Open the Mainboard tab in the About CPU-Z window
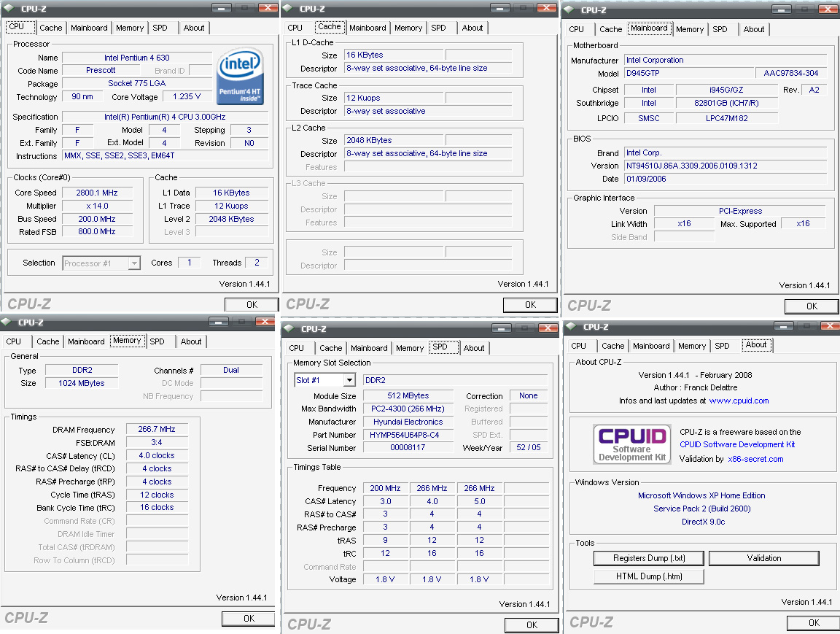This screenshot has height=634, width=840. [x=651, y=346]
